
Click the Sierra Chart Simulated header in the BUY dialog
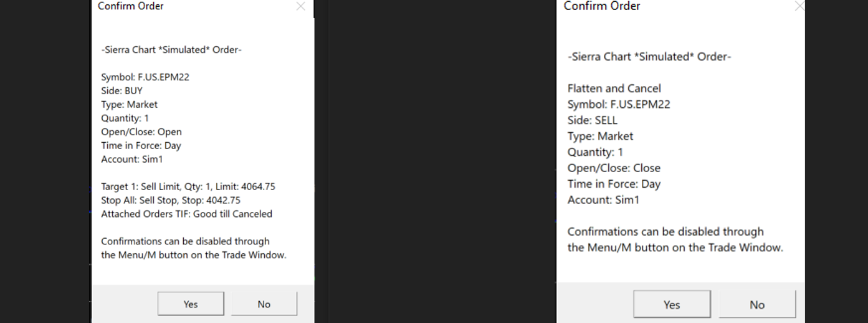[x=171, y=50]
